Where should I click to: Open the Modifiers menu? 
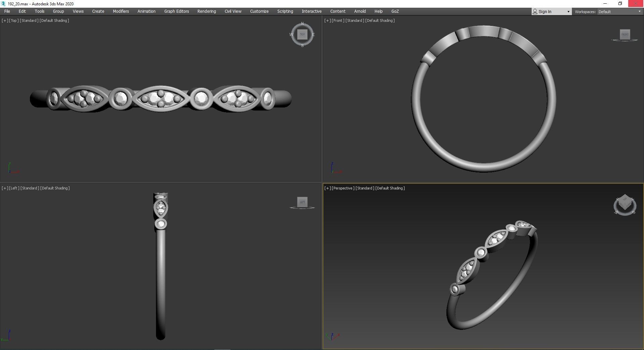tap(121, 11)
